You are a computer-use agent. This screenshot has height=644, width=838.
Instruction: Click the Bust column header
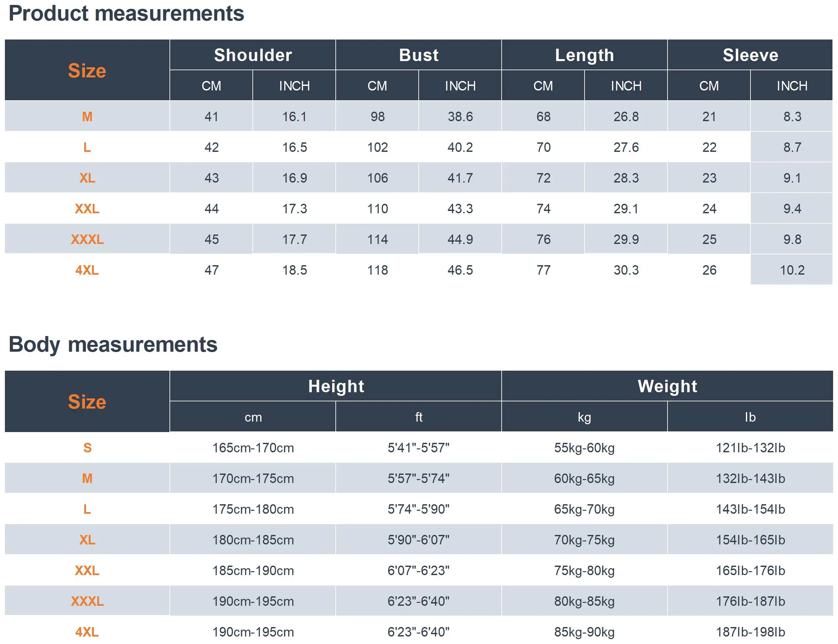419,55
